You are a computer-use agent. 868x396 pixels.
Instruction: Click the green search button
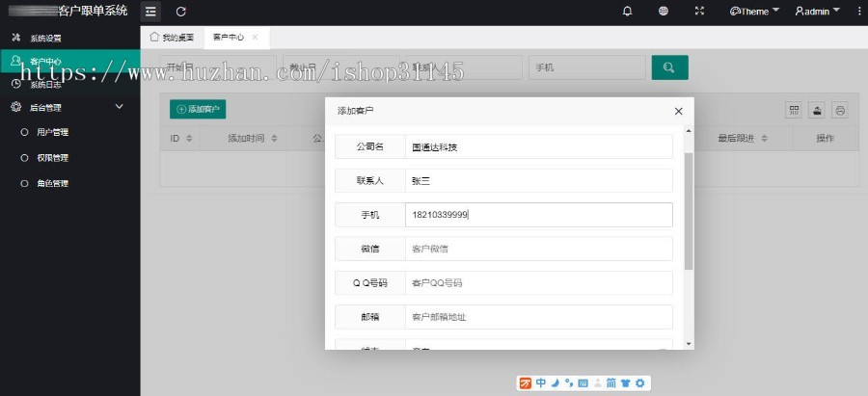pyautogui.click(x=670, y=67)
